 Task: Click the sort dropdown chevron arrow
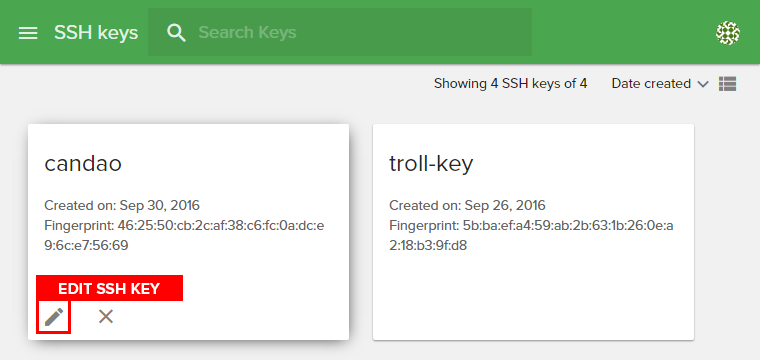point(703,84)
